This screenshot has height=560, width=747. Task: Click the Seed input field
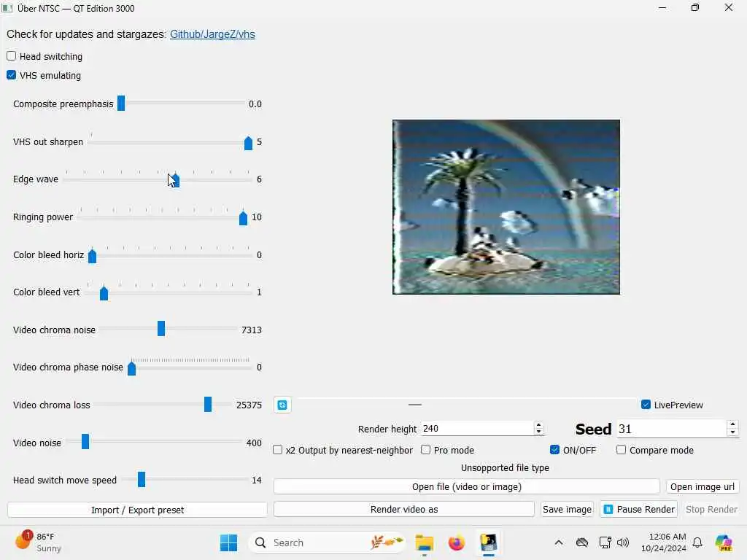pyautogui.click(x=672, y=429)
